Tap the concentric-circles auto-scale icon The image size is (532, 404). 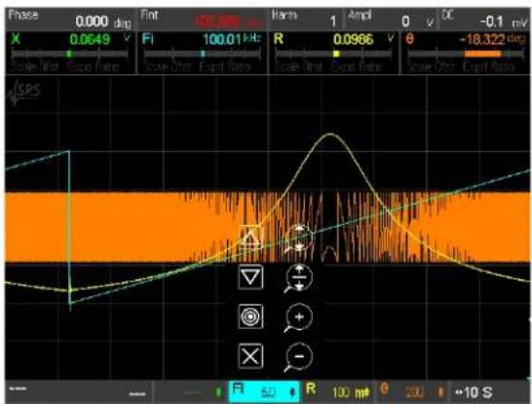click(250, 316)
